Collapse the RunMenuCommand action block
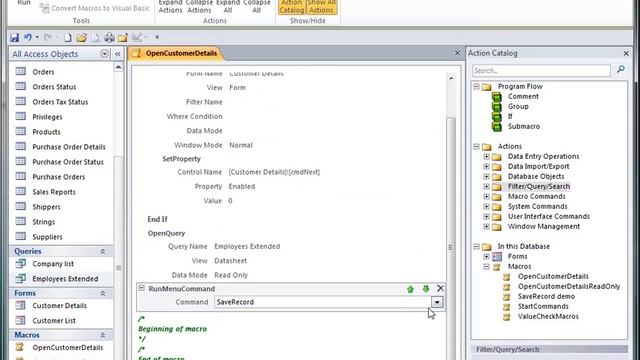Screen dimensions: 640x360 tap(141, 288)
